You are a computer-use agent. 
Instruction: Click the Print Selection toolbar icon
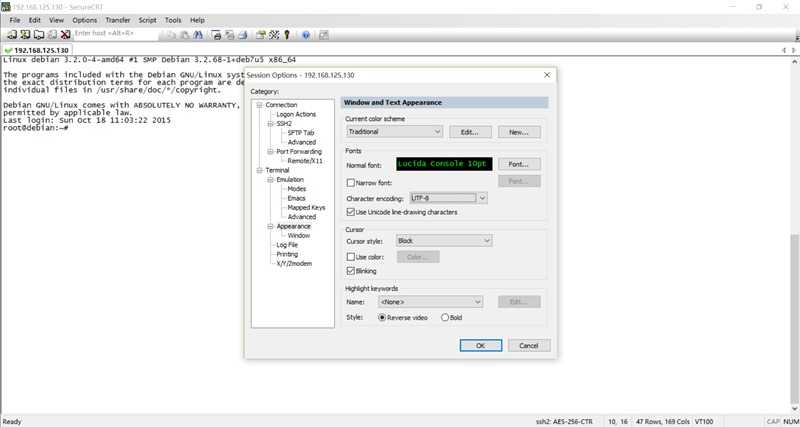tap(230, 35)
